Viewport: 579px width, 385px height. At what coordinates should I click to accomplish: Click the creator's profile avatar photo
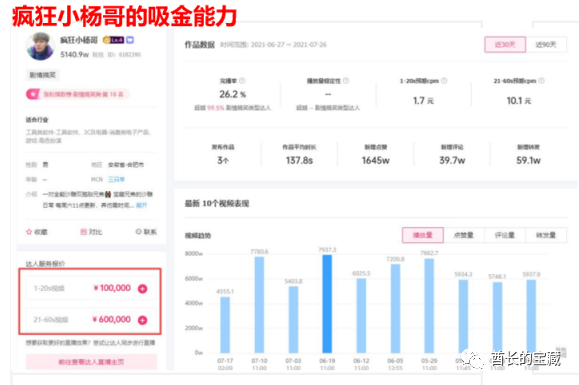40,47
